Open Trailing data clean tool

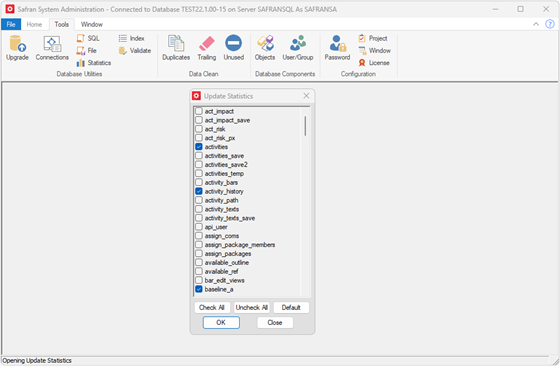[x=207, y=48]
